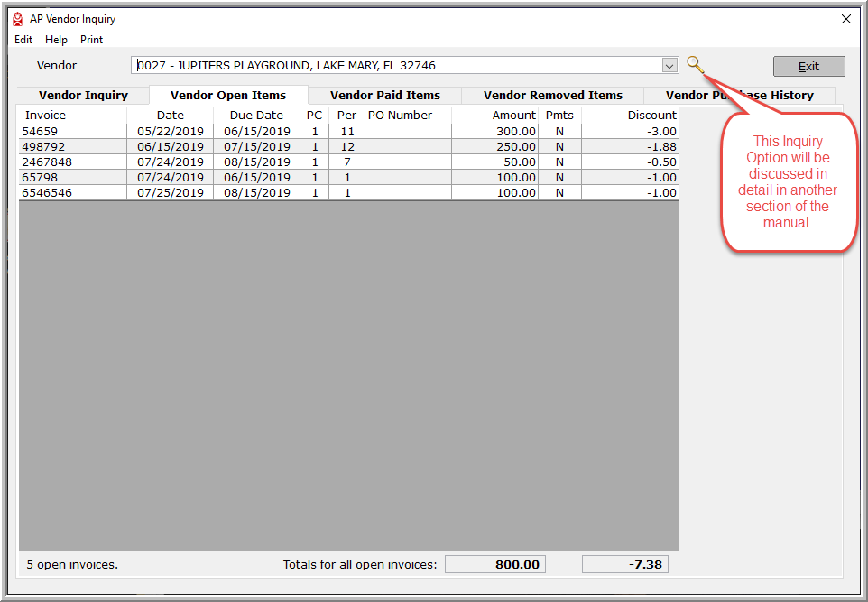Select the Vendor Open Items tab

pyautogui.click(x=228, y=96)
